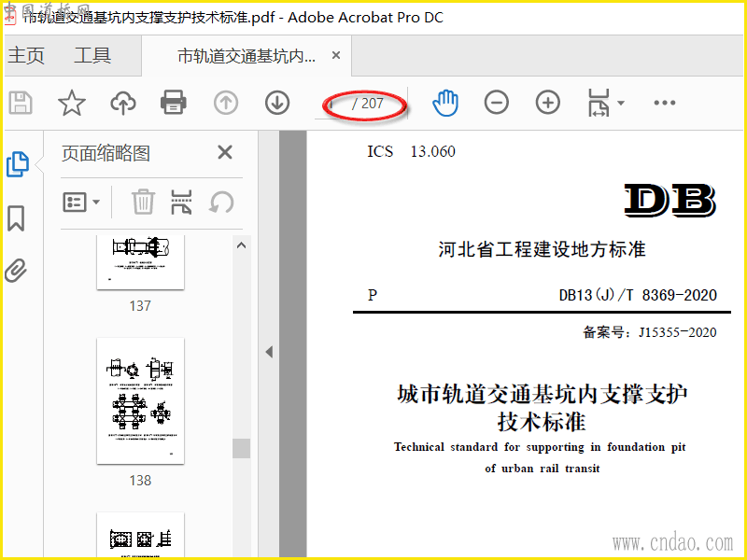
Task: Click the print pages icon in thumbnails panel
Action: click(181, 203)
